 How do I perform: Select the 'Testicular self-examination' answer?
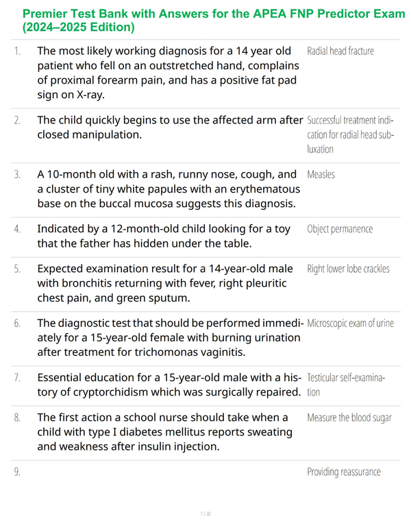pos(346,385)
